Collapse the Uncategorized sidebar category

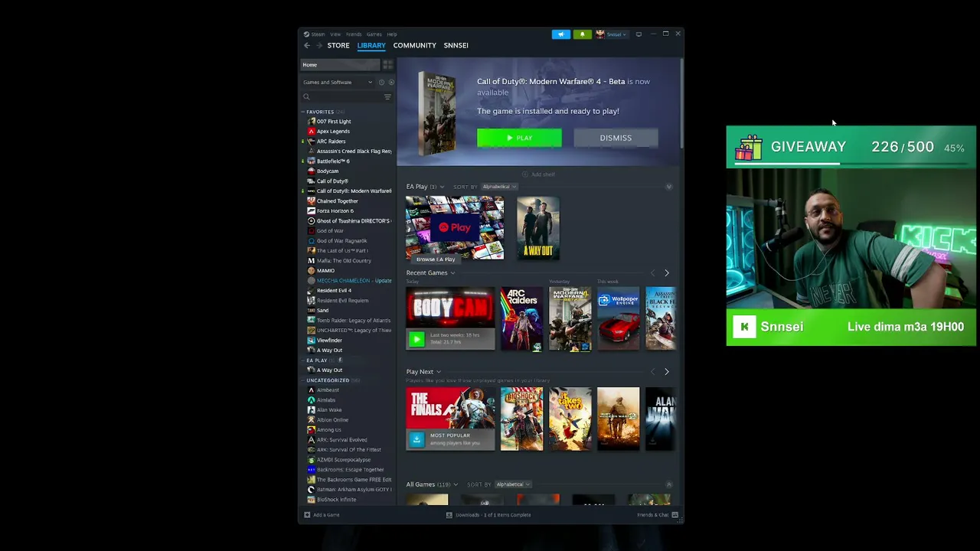pyautogui.click(x=302, y=380)
